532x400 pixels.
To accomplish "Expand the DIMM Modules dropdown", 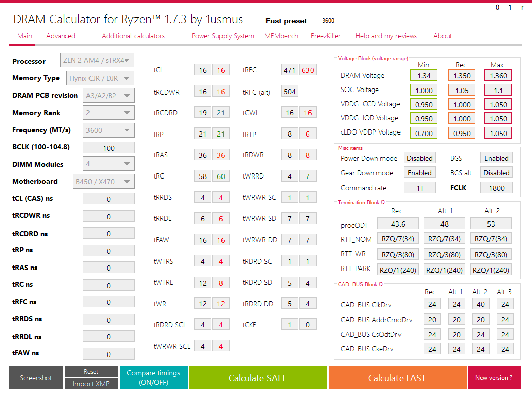I will click(109, 164).
